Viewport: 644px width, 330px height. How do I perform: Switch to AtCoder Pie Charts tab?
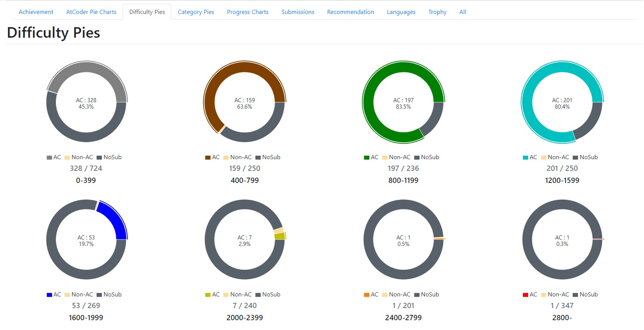click(91, 12)
